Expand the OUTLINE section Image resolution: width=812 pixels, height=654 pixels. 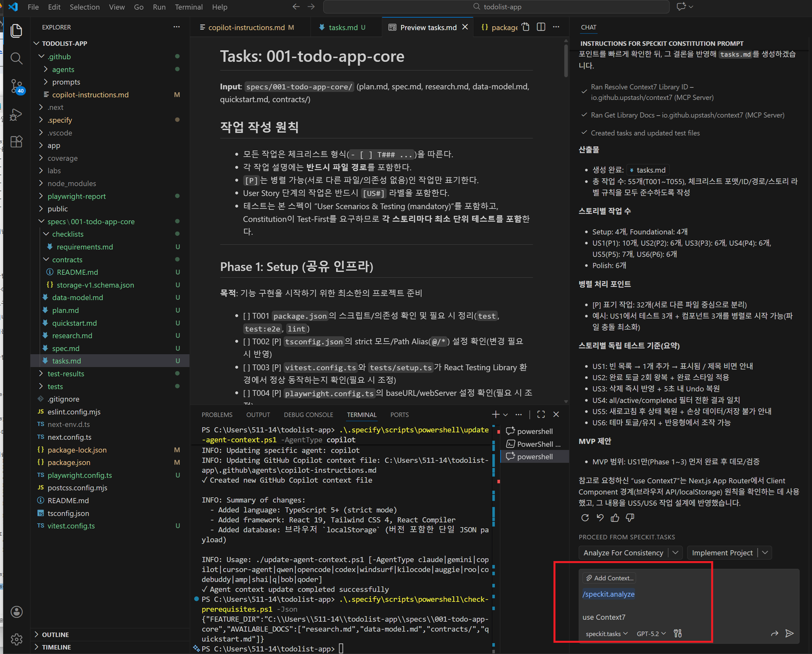tap(55, 634)
